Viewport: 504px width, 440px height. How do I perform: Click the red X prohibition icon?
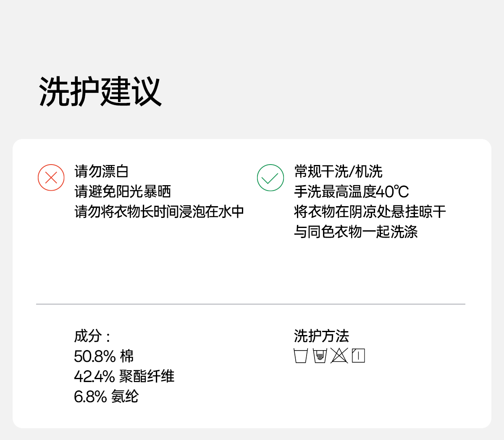(x=51, y=178)
